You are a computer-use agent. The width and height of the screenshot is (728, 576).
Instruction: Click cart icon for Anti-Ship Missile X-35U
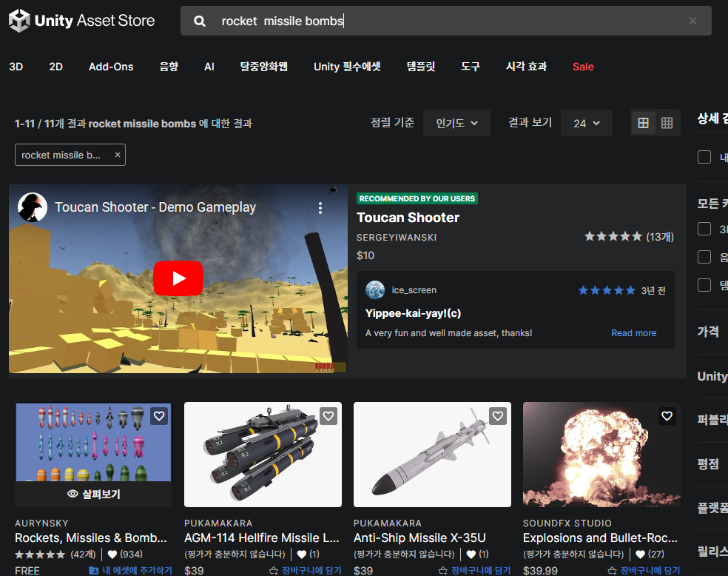[x=443, y=570]
